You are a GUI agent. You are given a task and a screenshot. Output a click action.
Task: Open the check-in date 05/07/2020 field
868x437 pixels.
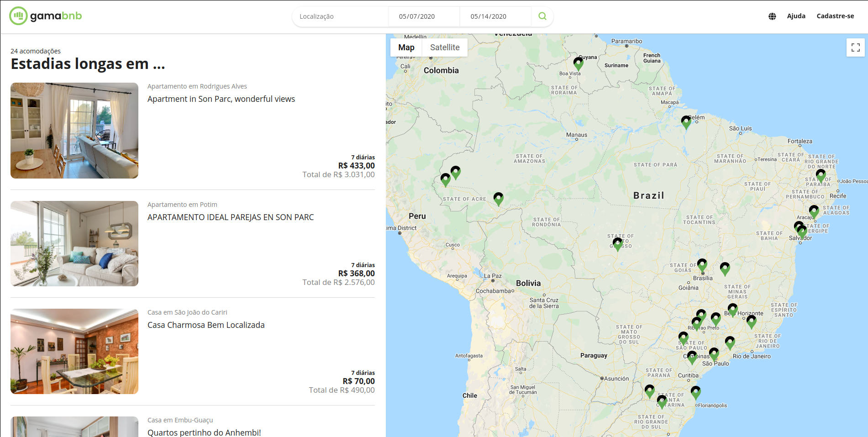(x=424, y=16)
